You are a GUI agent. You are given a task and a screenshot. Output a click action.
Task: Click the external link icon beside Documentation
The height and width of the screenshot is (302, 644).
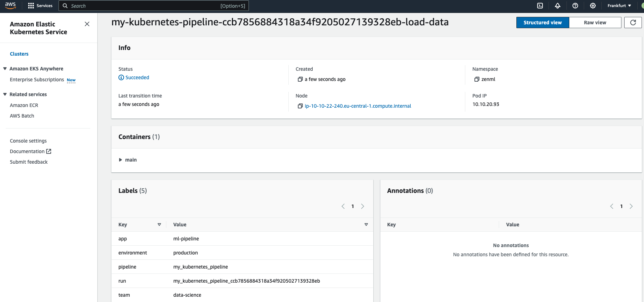[x=49, y=151]
